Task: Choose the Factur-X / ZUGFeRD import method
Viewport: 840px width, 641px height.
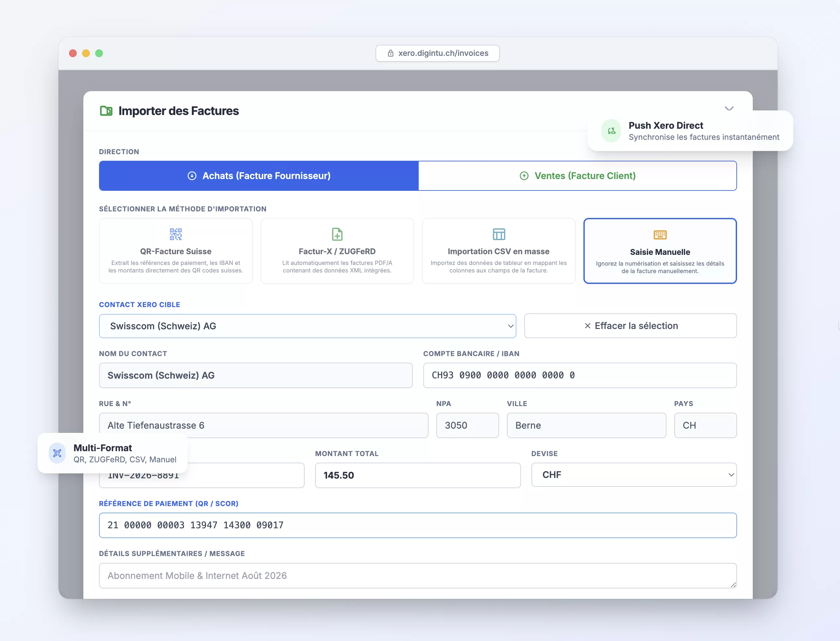Action: (x=337, y=251)
